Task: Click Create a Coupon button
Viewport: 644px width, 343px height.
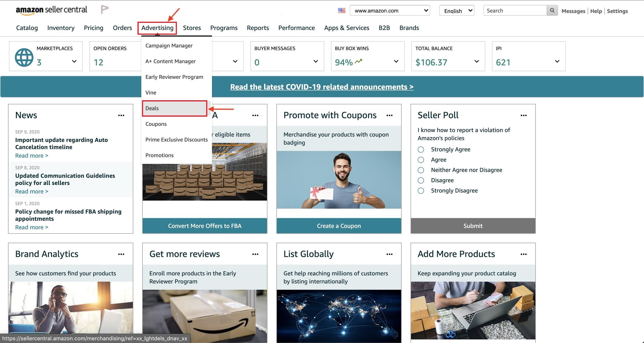Action: pyautogui.click(x=339, y=226)
